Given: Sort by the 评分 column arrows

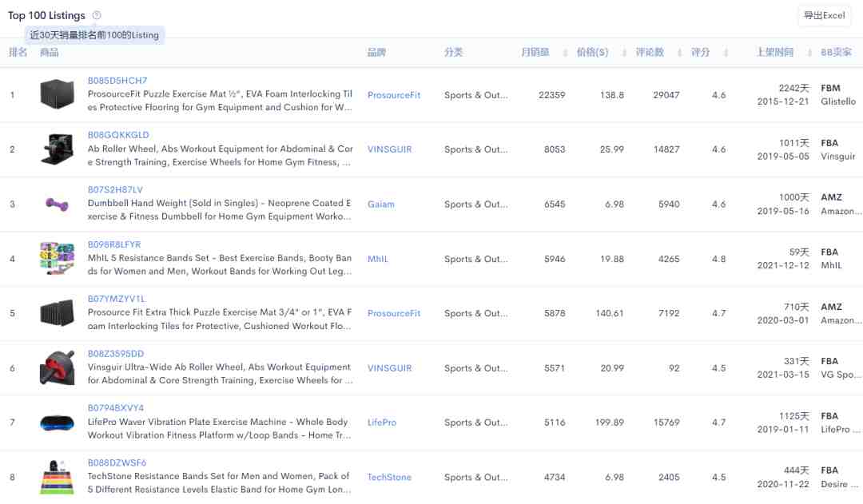Looking at the screenshot, I should pos(726,53).
